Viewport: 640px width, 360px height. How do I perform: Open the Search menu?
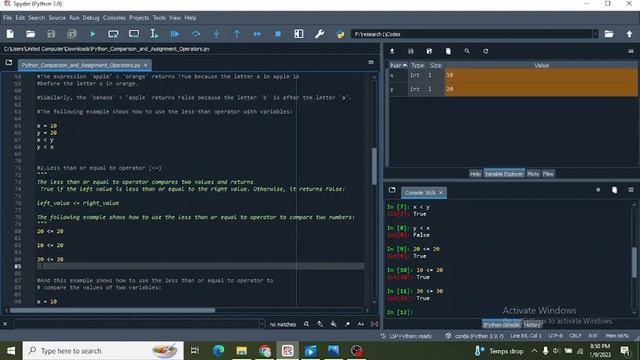(36, 18)
